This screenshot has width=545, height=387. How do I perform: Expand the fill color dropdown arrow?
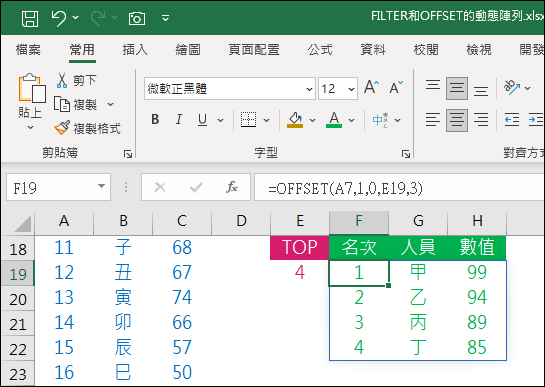tap(312, 121)
